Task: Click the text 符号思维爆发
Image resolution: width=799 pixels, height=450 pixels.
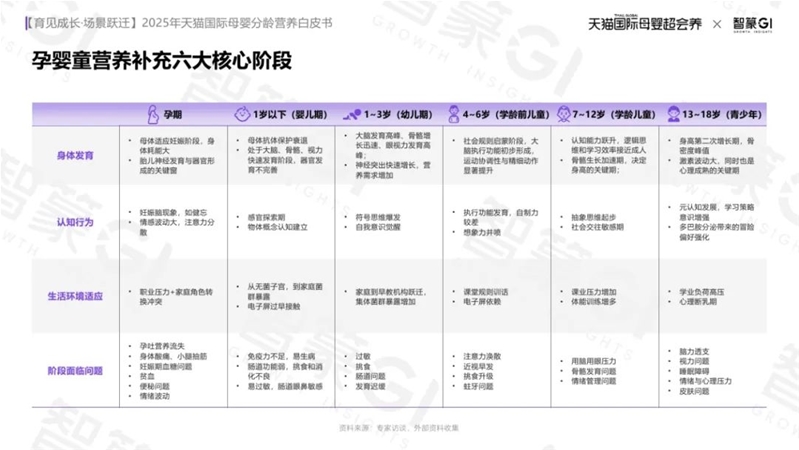Action: [x=378, y=217]
